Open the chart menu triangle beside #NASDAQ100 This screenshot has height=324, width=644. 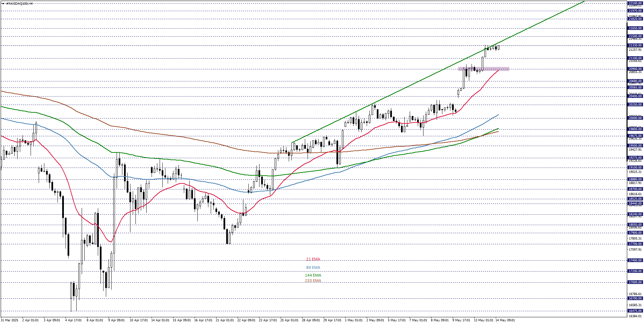(x=3, y=3)
